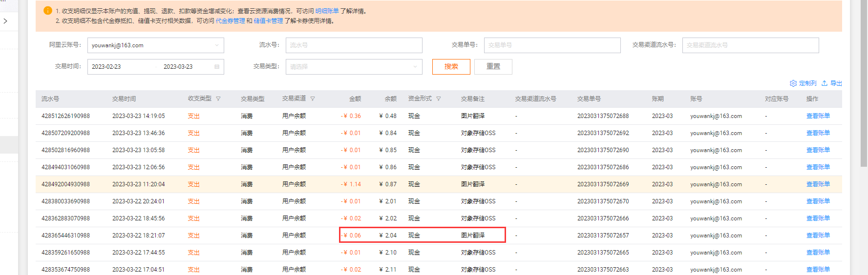Expand the collapsed left sidebar chevron
The image size is (868, 275).
(5, 21)
